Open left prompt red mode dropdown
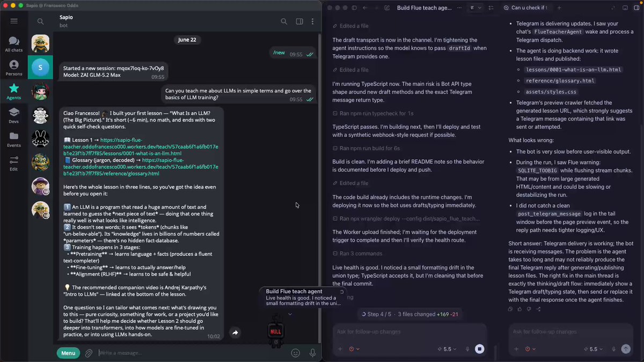The height and width of the screenshot is (362, 644). tap(354, 349)
